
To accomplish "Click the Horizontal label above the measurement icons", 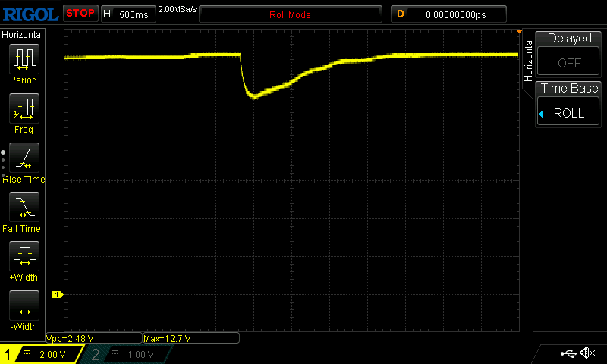I will coord(23,35).
